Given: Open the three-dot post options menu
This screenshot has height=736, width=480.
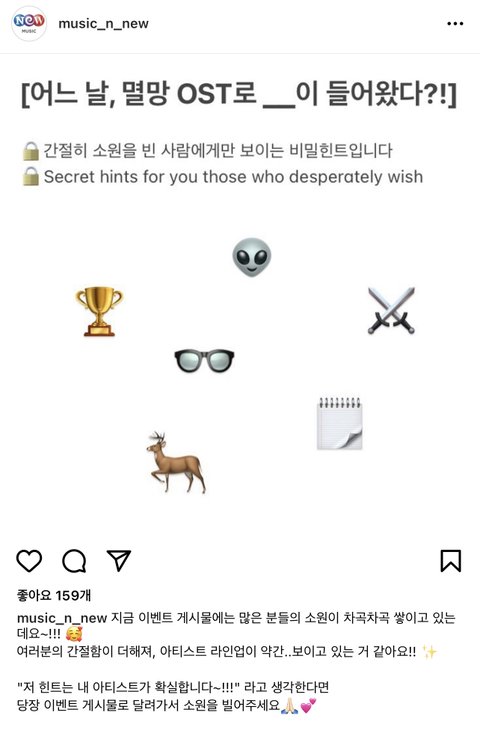Looking at the screenshot, I should coord(455,23).
